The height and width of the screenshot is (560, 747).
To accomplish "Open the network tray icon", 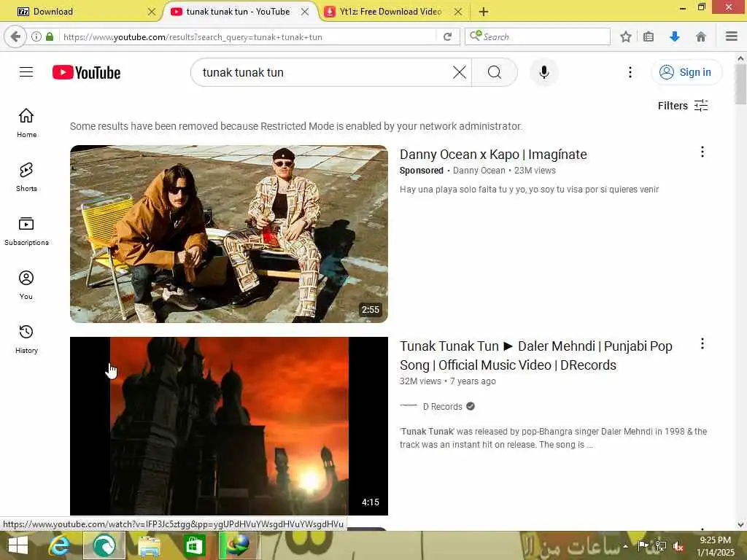I will point(661,546).
